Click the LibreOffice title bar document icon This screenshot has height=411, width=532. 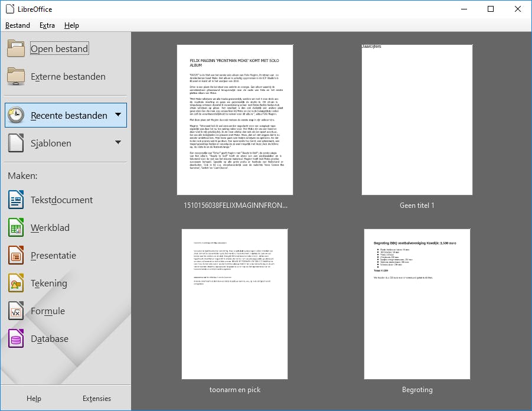(x=10, y=9)
